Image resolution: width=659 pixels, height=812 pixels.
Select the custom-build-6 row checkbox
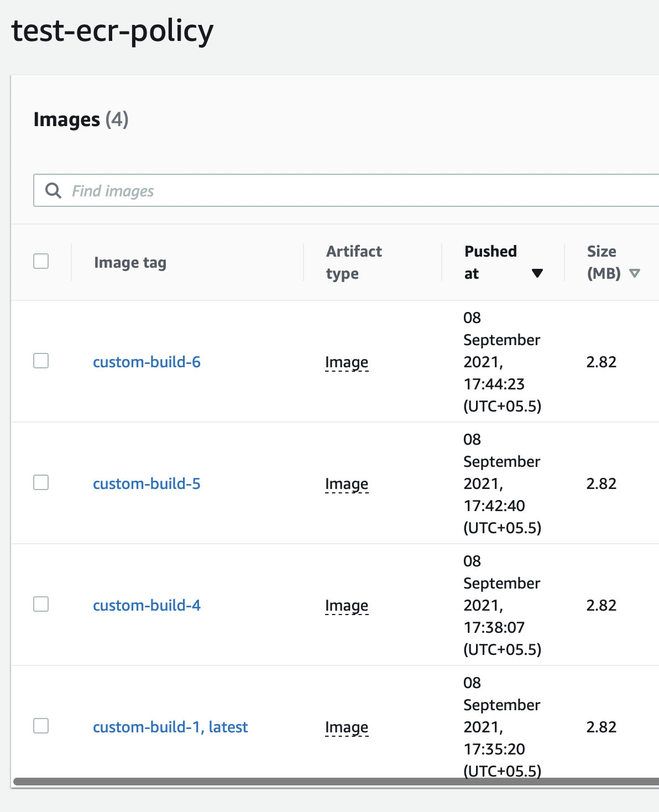coord(41,361)
